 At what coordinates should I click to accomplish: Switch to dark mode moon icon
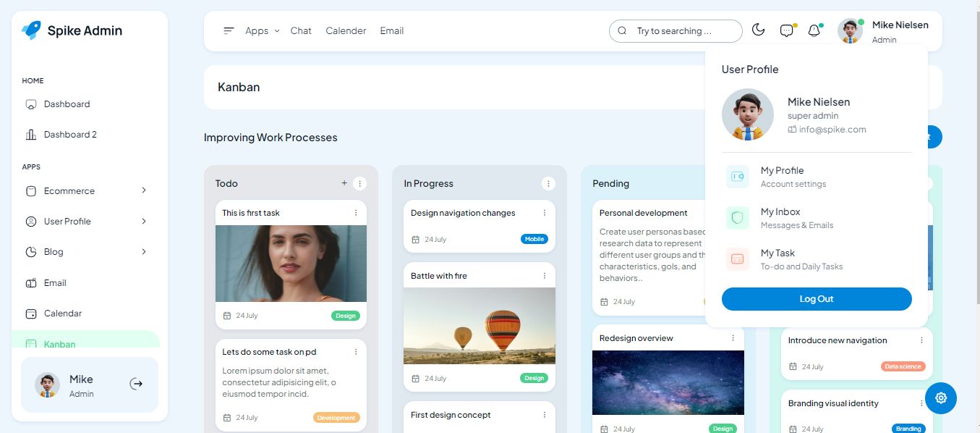tap(758, 30)
